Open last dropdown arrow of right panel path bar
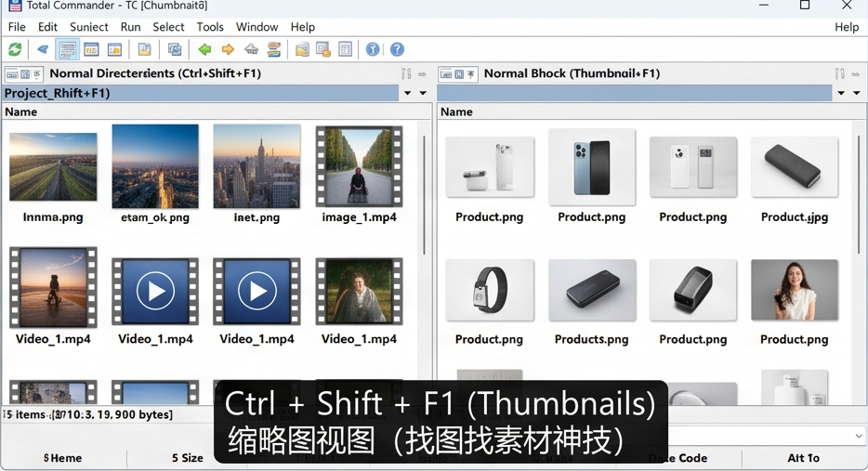This screenshot has width=868, height=471. pos(856,93)
